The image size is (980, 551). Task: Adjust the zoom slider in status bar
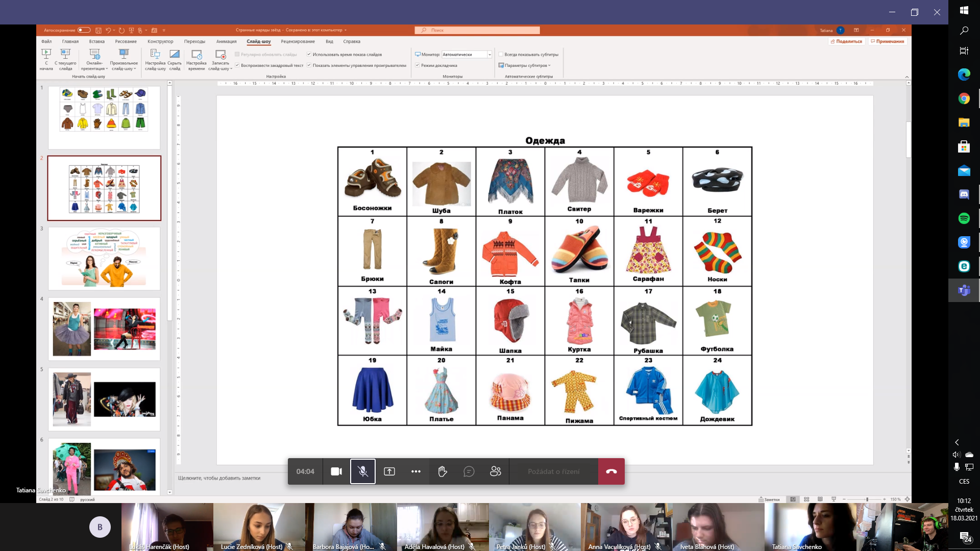click(x=867, y=499)
